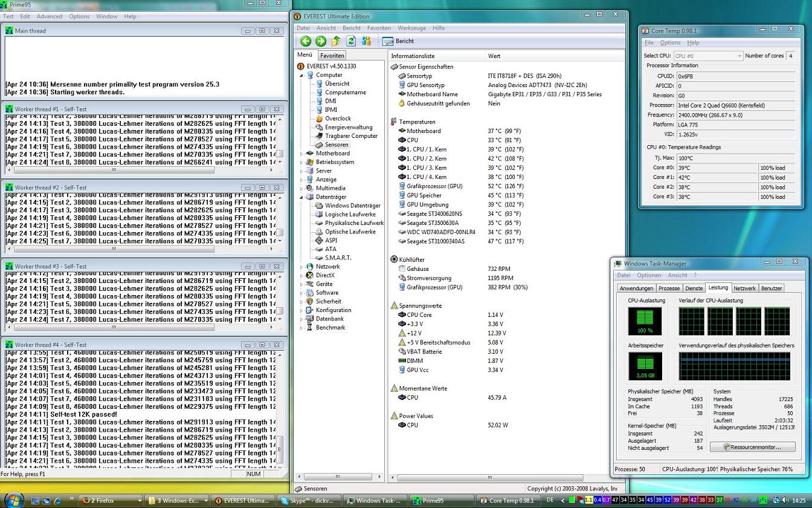Go forward in EVEREST toolbar

click(321, 41)
